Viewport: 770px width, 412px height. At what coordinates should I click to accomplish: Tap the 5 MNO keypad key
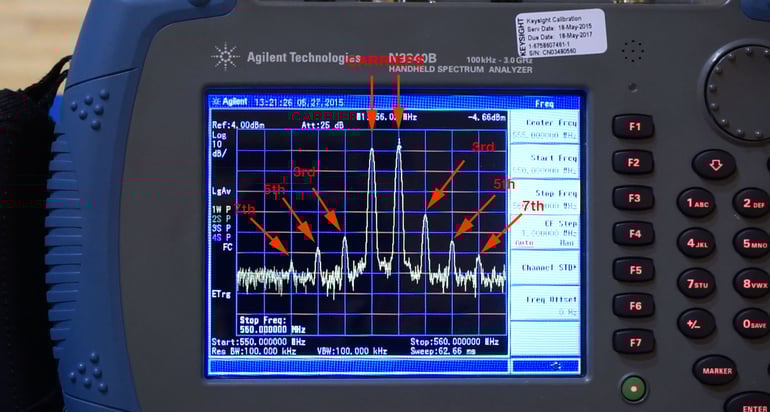click(x=753, y=244)
